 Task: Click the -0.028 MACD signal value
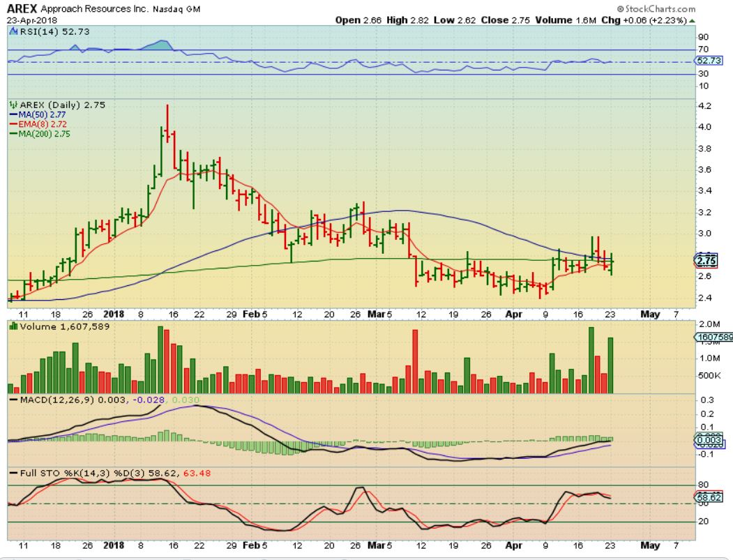(149, 400)
